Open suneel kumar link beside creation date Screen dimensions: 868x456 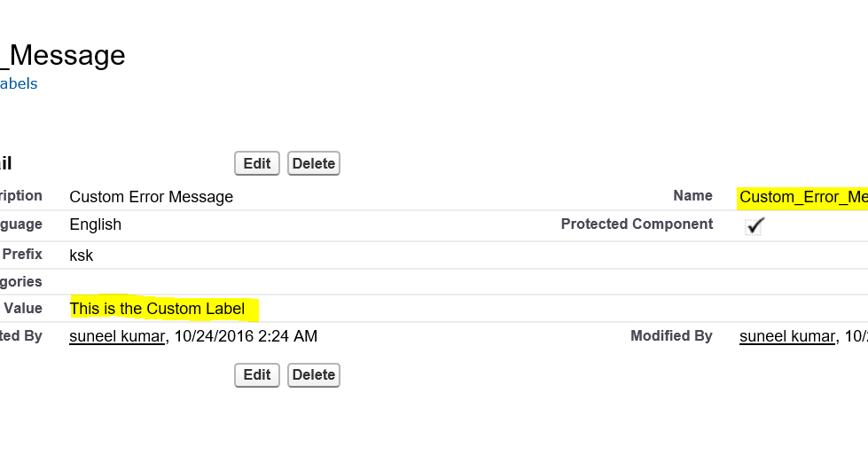pyautogui.click(x=117, y=336)
